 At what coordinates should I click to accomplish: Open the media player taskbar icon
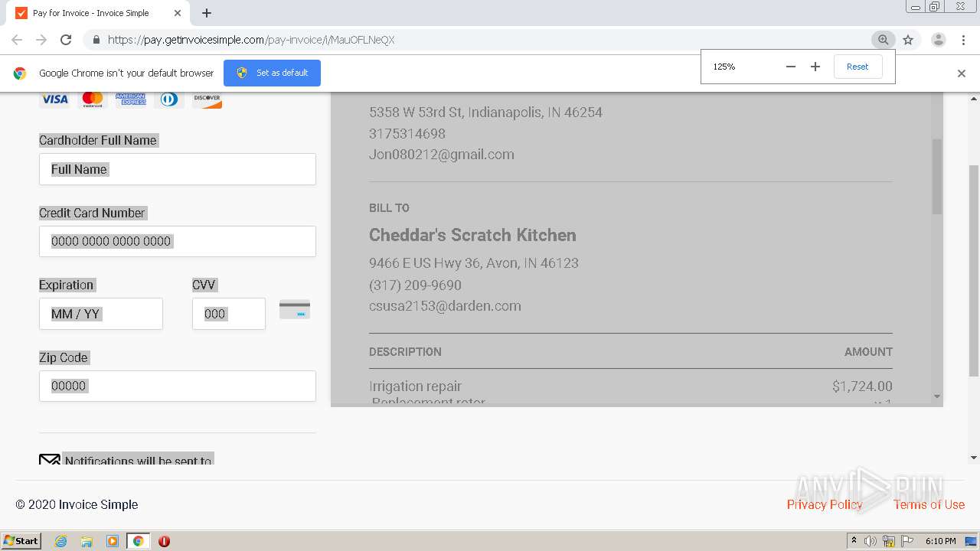click(113, 541)
